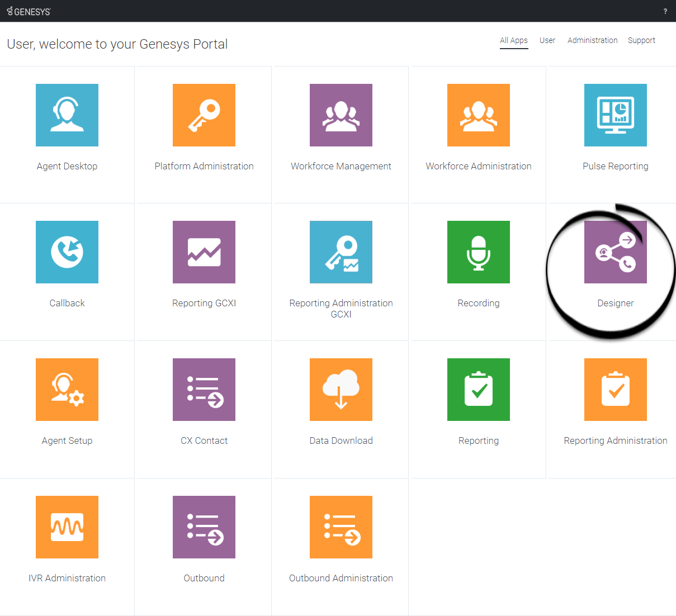Open the Agent Desktop headset icon
The height and width of the screenshot is (616, 676).
pos(67,115)
